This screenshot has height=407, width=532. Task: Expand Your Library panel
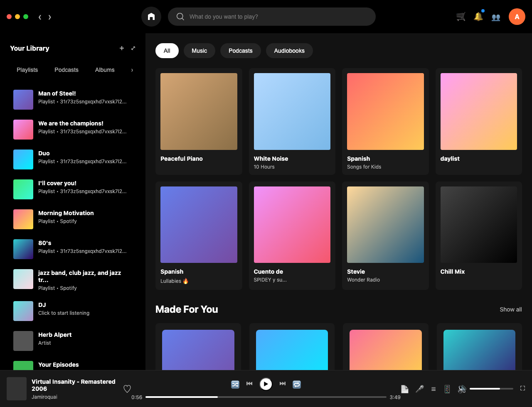tap(133, 48)
